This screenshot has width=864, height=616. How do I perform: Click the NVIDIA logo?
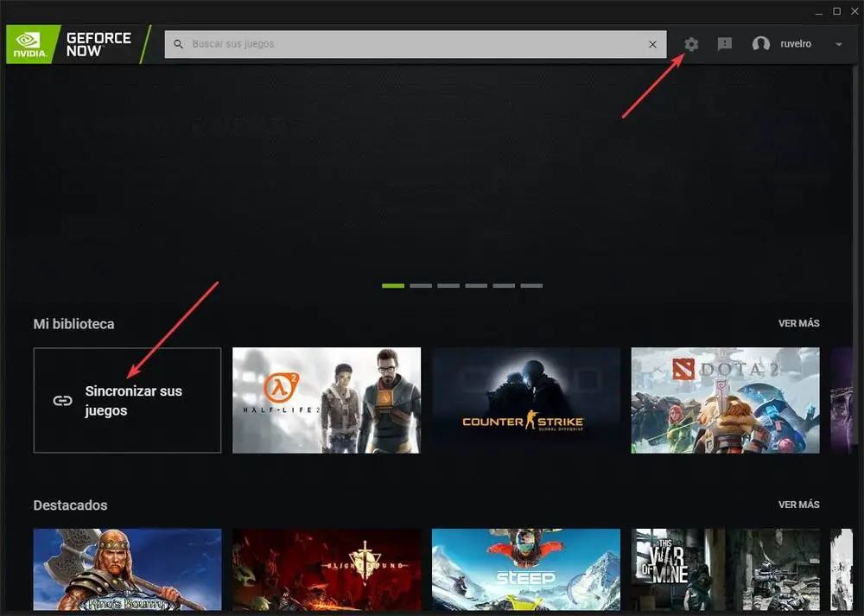click(x=30, y=44)
